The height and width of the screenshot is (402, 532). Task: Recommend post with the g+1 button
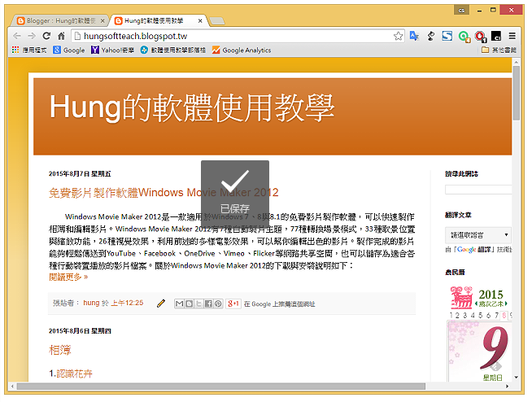click(x=233, y=304)
